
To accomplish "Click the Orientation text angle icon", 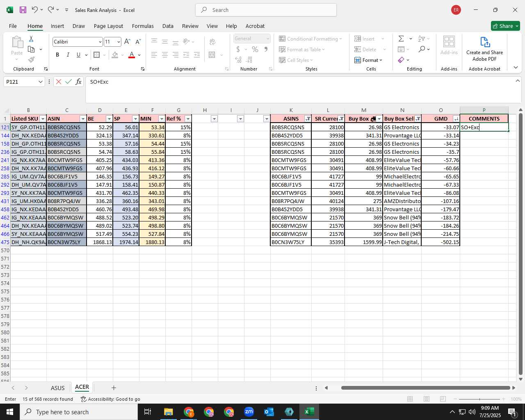I will pos(187,41).
